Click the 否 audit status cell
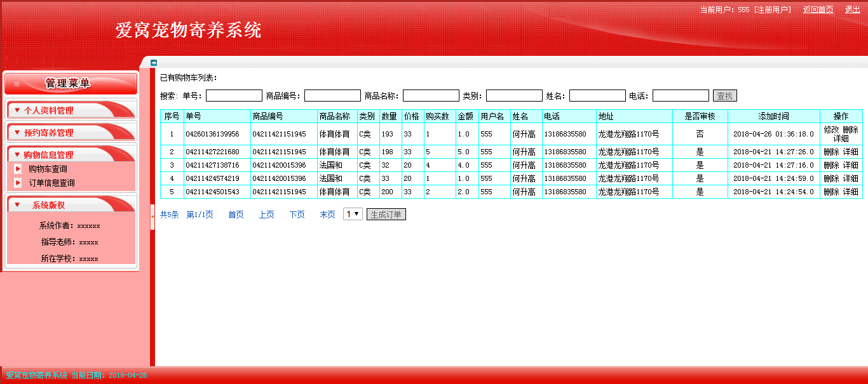The height and width of the screenshot is (384, 868). (x=700, y=134)
